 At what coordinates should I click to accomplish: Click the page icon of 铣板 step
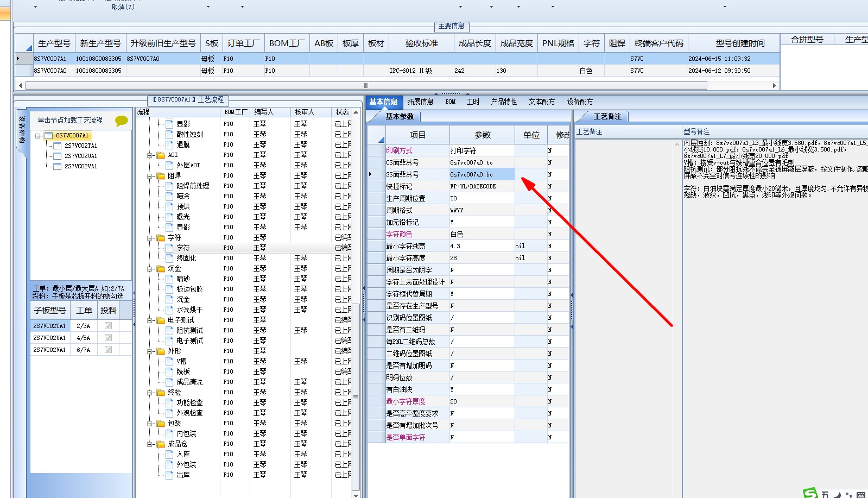(169, 372)
